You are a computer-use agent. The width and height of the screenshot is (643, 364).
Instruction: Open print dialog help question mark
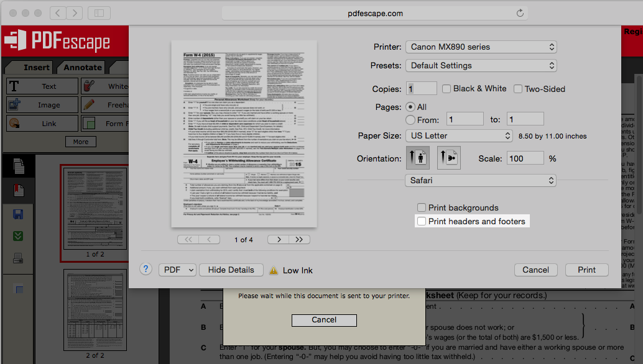[x=146, y=269]
